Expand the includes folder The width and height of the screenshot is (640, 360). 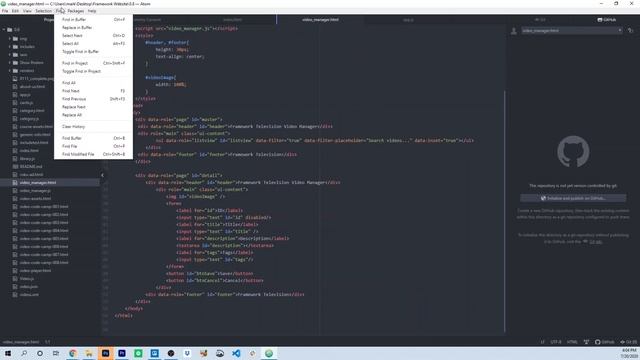(x=10, y=47)
